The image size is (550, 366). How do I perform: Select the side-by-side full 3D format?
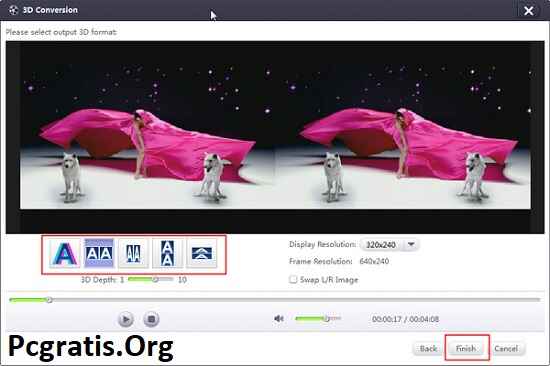[x=99, y=253]
